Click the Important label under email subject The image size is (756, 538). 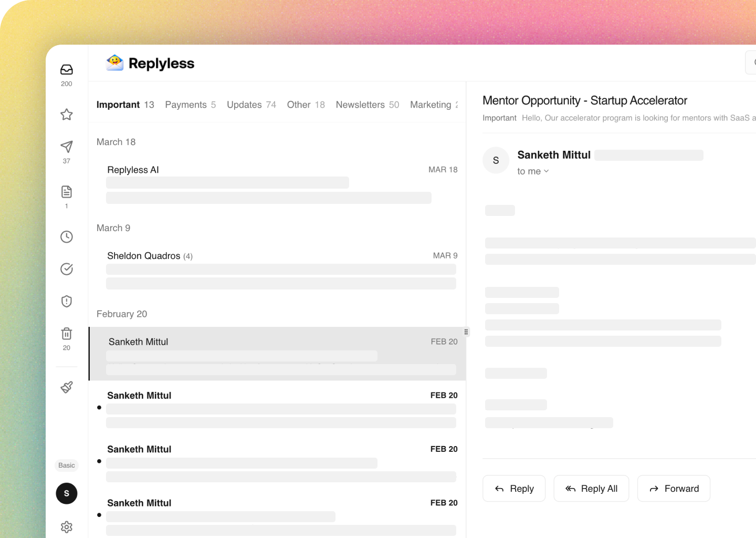pyautogui.click(x=499, y=118)
